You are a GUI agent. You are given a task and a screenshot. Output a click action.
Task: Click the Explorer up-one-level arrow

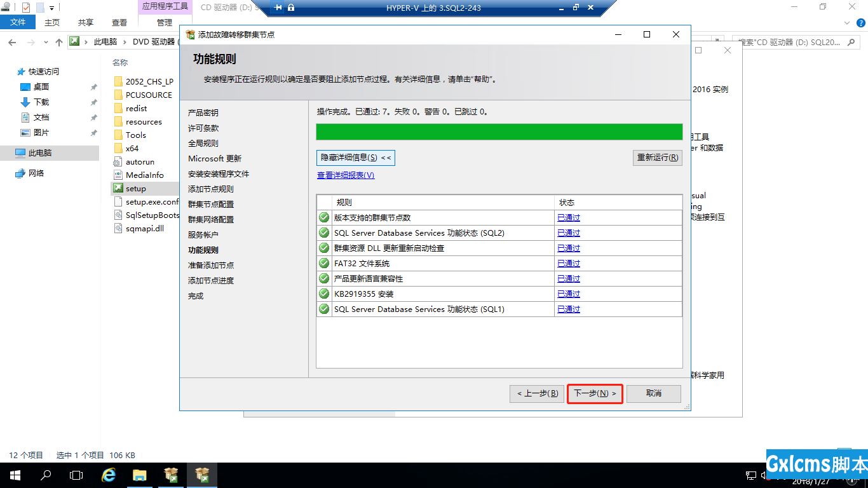tap(59, 42)
